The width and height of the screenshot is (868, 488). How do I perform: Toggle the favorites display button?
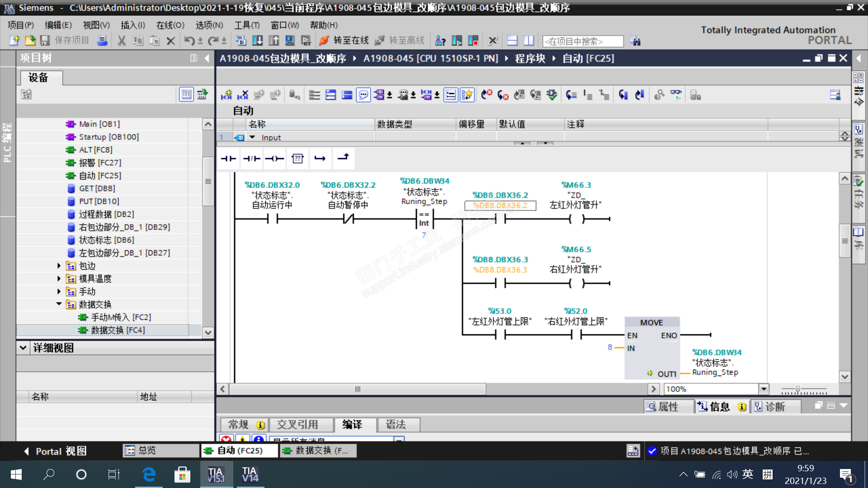pyautogui.click(x=467, y=95)
